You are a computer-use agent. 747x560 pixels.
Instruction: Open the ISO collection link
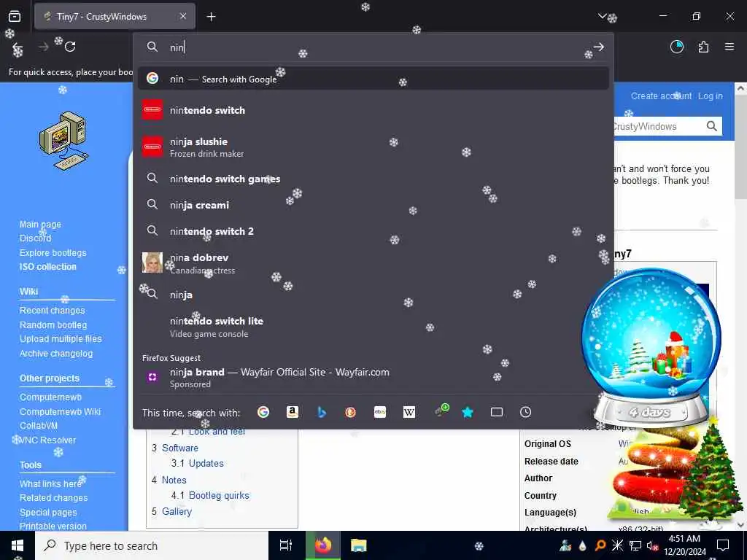coord(47,267)
